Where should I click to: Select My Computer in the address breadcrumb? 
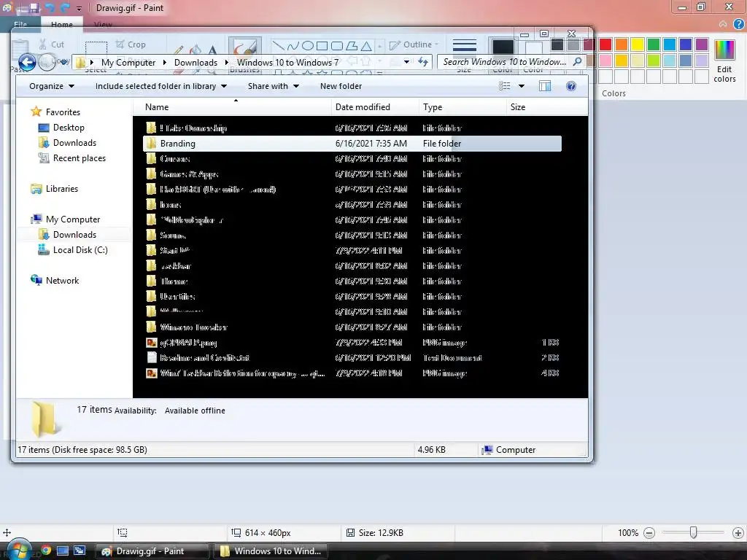(128, 63)
